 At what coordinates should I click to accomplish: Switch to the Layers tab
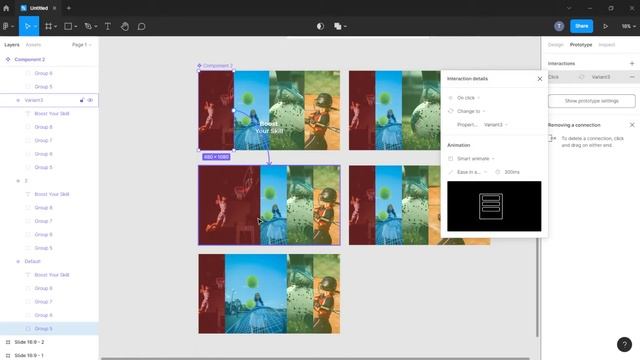pos(12,44)
